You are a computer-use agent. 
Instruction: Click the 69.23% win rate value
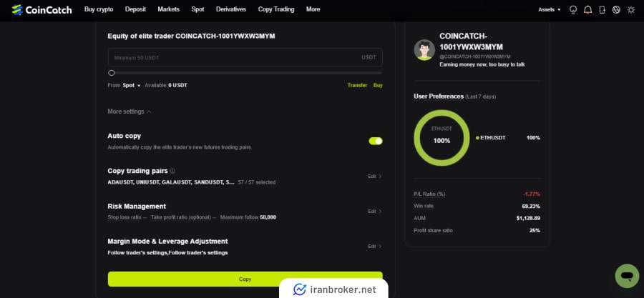(531, 207)
